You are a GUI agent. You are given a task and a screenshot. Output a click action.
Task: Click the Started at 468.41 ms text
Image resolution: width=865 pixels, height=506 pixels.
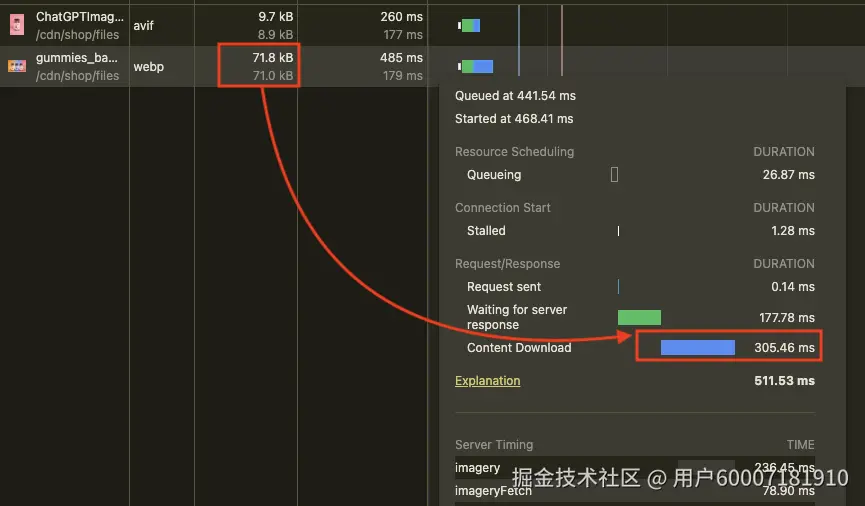[514, 119]
